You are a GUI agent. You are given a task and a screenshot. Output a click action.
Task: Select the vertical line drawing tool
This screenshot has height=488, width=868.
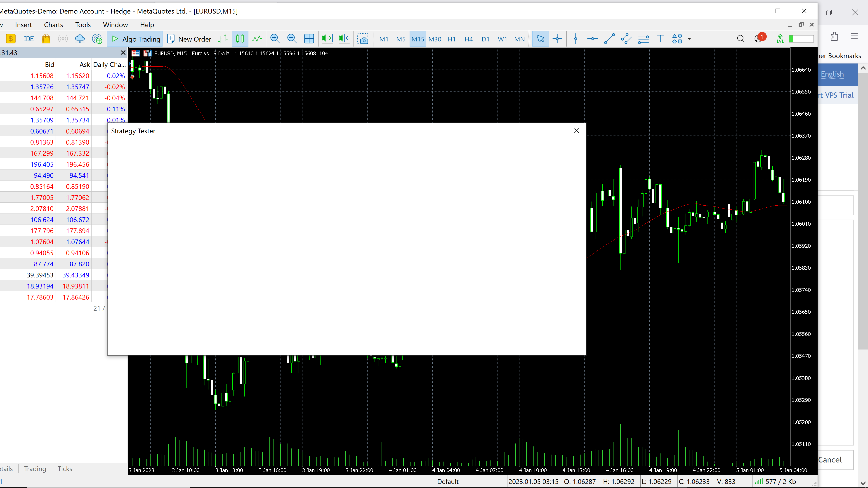pos(576,39)
